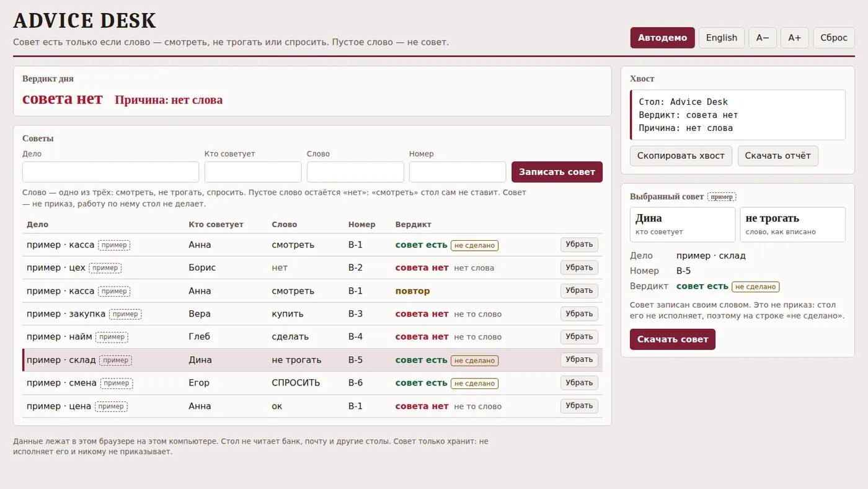Focus the Кто советует input field

coord(253,172)
